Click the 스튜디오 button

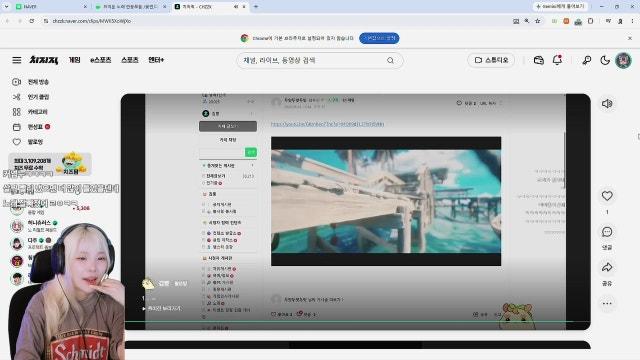(491, 60)
